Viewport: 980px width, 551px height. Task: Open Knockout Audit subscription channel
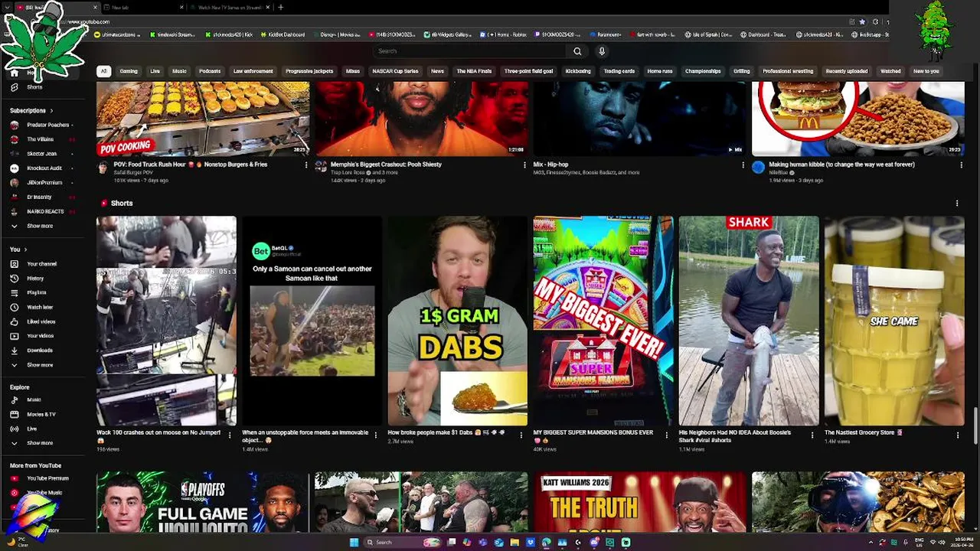point(42,168)
